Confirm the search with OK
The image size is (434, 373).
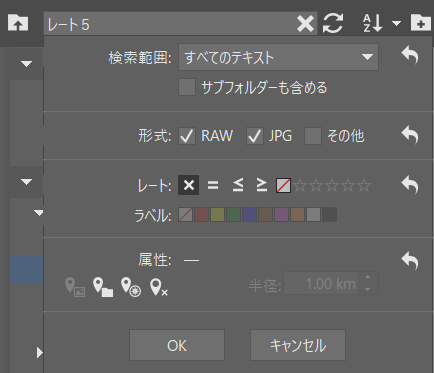[x=177, y=345]
